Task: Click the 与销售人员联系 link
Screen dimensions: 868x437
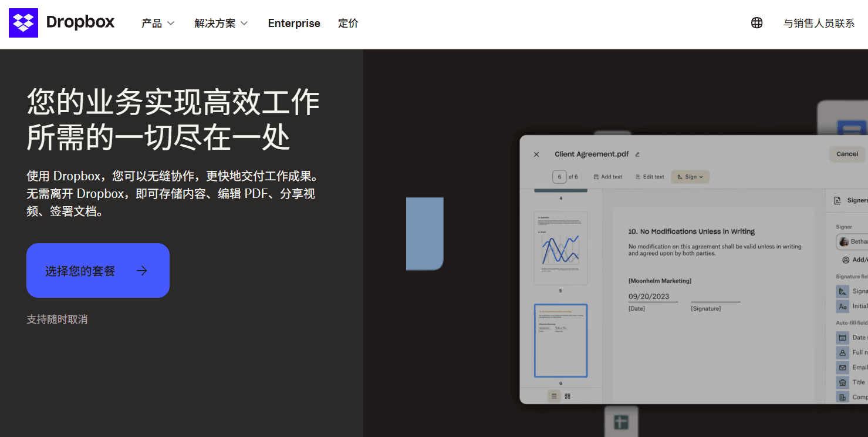Action: pos(819,23)
